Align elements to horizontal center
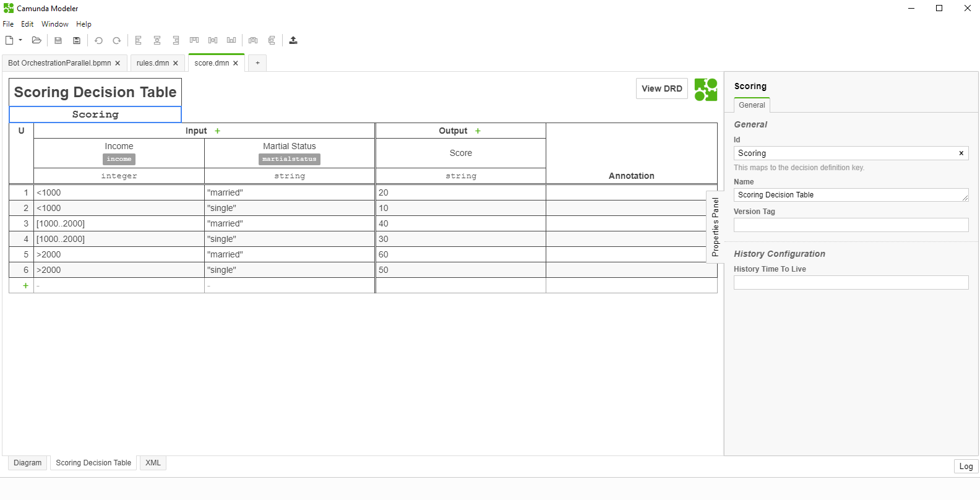Image resolution: width=980 pixels, height=500 pixels. pyautogui.click(x=157, y=40)
